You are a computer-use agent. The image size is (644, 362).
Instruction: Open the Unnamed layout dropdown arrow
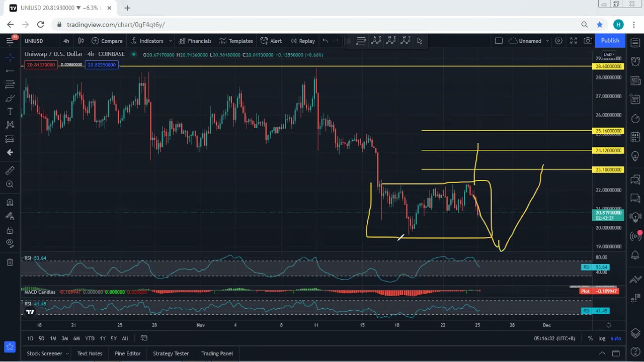(x=547, y=41)
